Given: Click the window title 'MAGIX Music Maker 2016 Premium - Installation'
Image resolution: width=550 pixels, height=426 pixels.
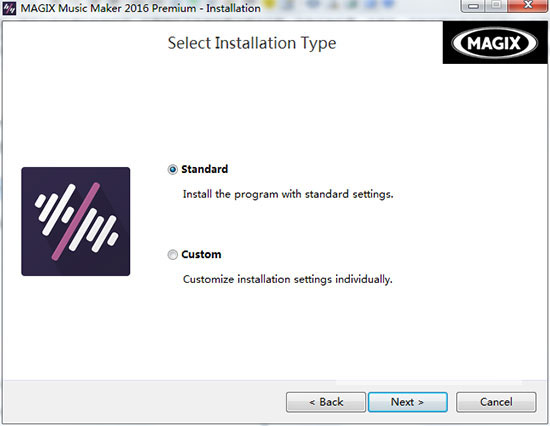Looking at the screenshot, I should pyautogui.click(x=140, y=8).
